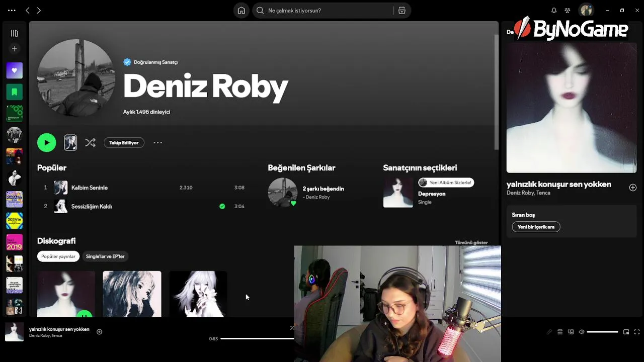
Task: Open the 2023'te playlist in sidebar
Action: point(15,199)
